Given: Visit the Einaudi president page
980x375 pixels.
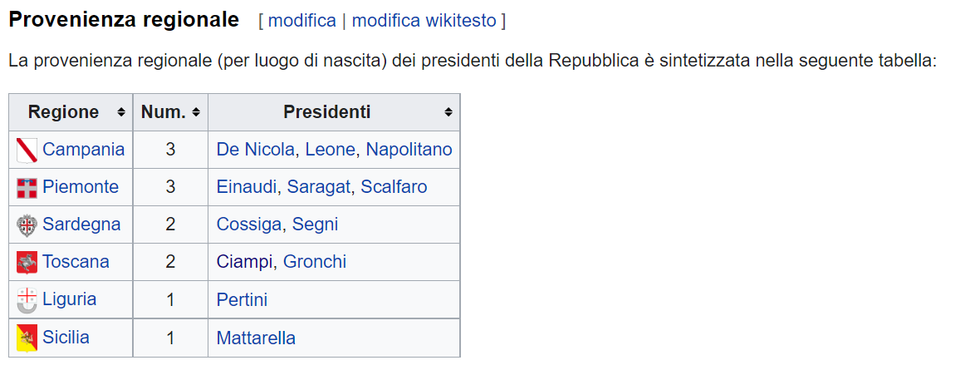Looking at the screenshot, I should (x=248, y=187).
